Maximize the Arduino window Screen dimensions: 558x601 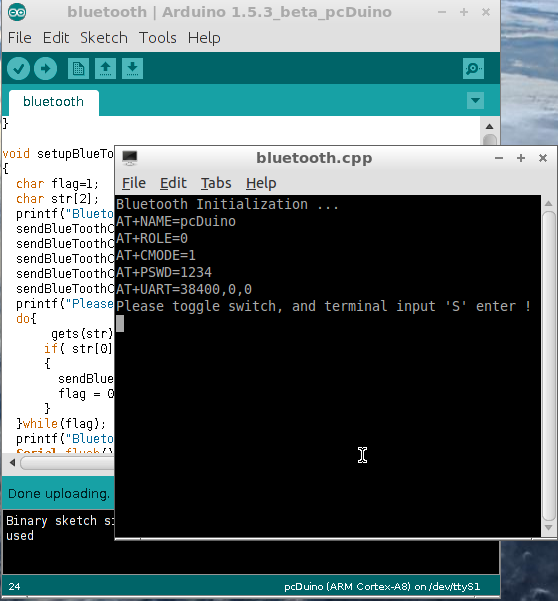pyautogui.click(x=464, y=12)
